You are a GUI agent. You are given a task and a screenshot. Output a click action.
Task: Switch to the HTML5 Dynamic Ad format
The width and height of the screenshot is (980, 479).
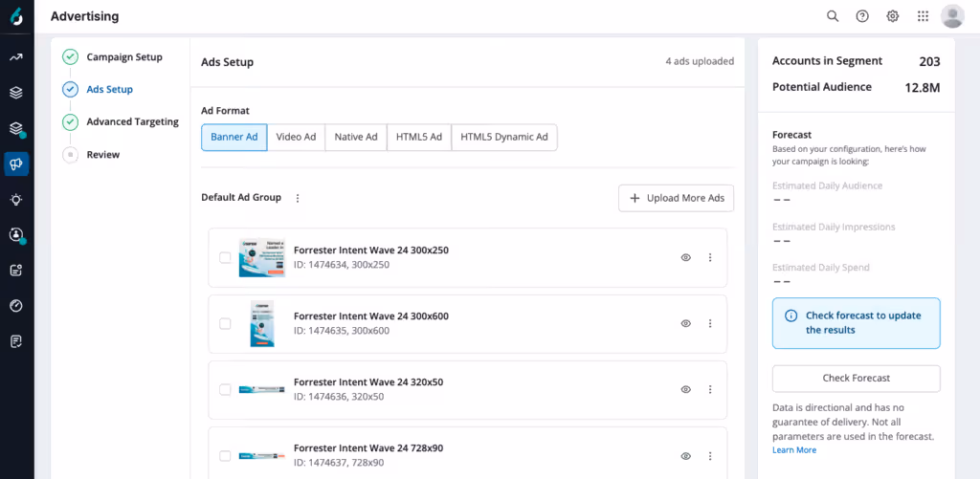[x=503, y=138]
